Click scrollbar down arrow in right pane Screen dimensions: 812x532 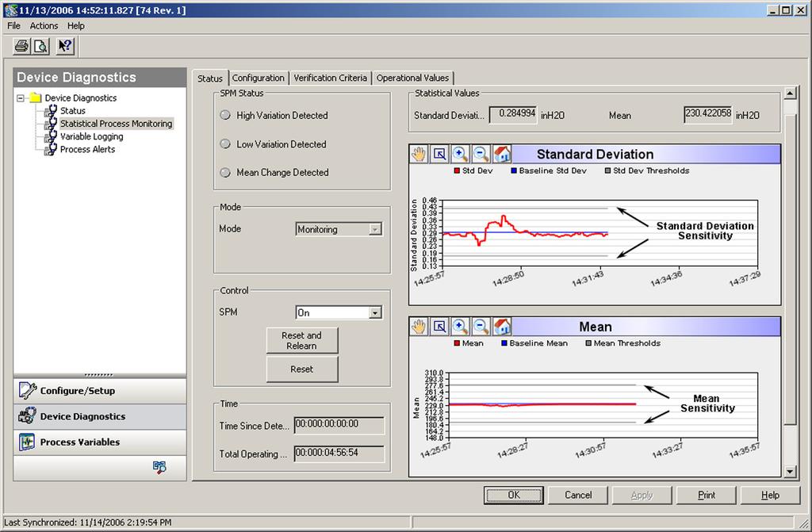pyautogui.click(x=790, y=471)
